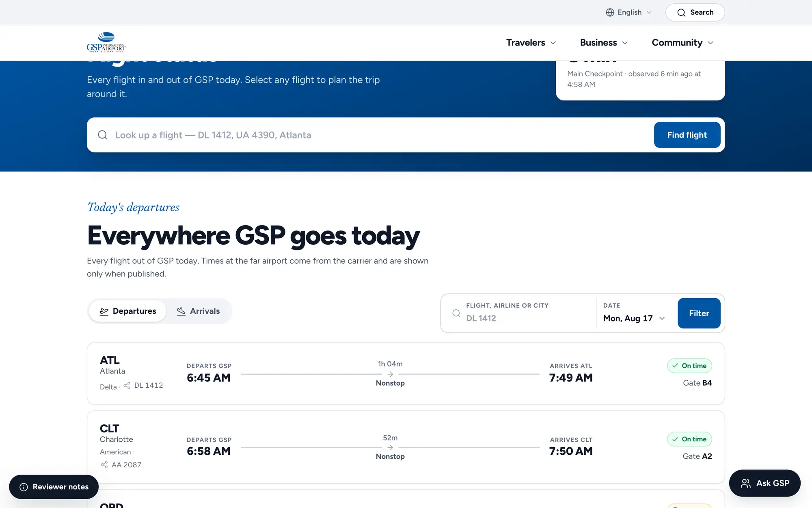
Task: Click the On time badge for CLT
Action: pos(689,439)
